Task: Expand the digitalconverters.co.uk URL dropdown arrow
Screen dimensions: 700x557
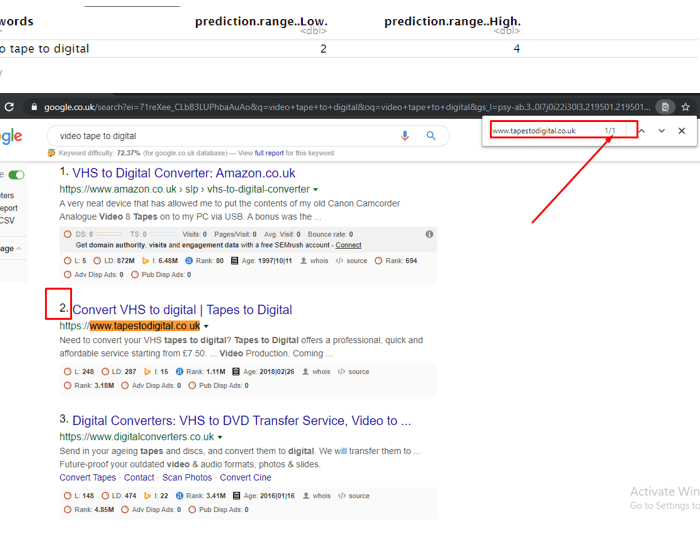Action: click(x=220, y=437)
